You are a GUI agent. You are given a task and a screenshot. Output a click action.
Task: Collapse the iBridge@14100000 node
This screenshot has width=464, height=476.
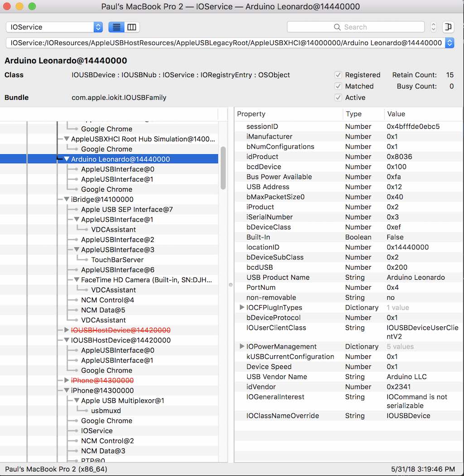67,199
